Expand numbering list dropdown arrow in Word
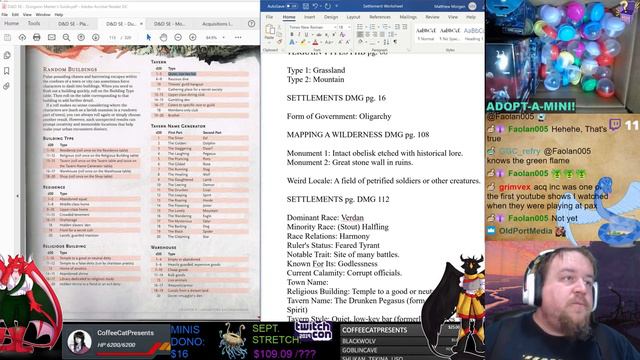The image size is (640, 360). (378, 27)
